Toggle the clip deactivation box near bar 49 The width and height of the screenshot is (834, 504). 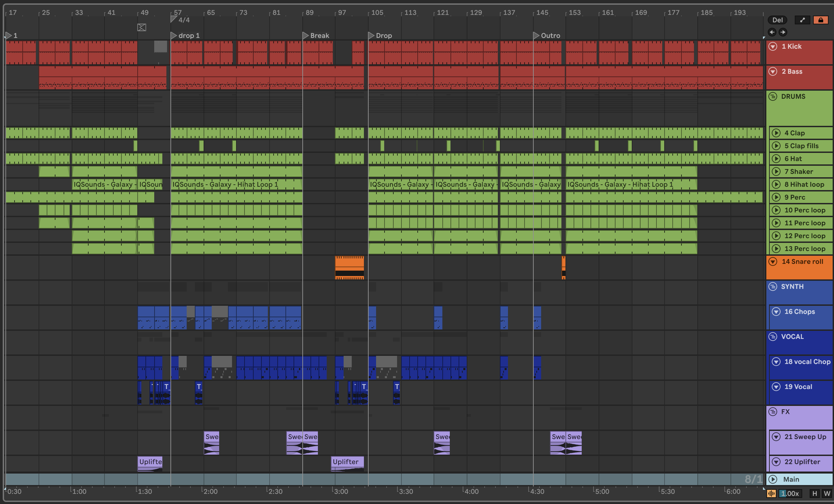point(142,27)
